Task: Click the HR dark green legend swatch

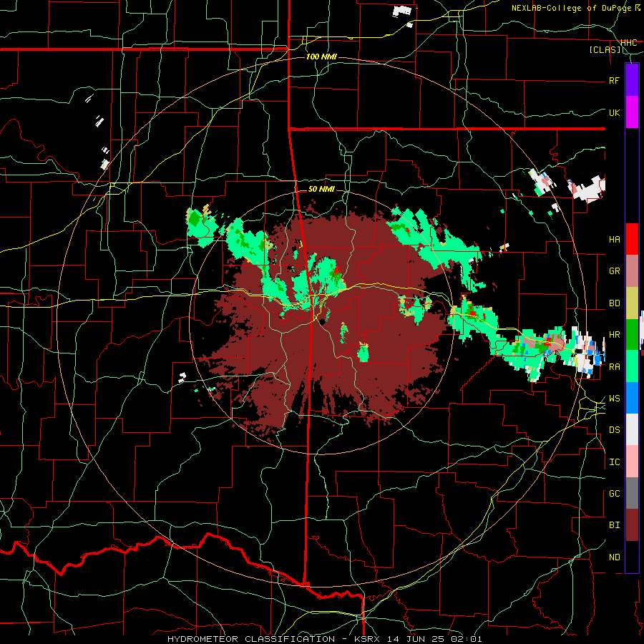Action: click(632, 334)
